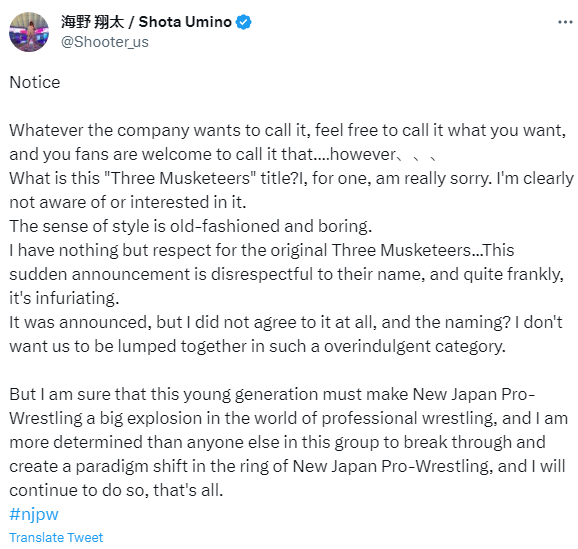Open the #njpw hashtag

tap(34, 514)
